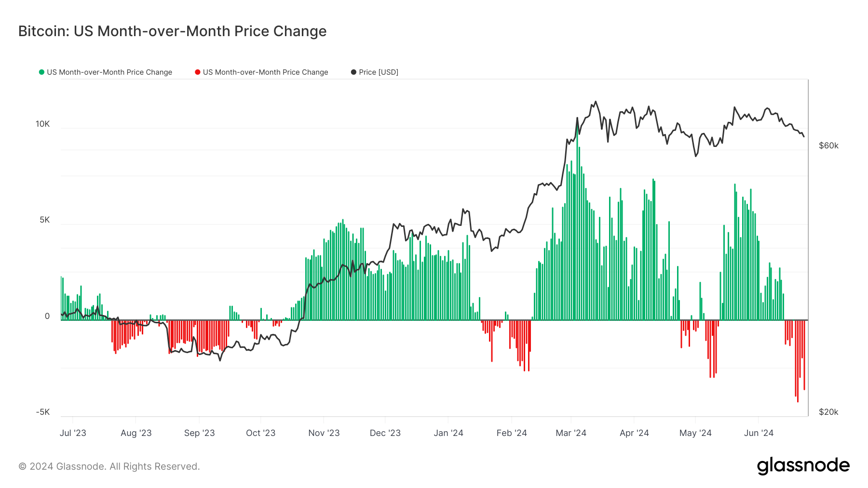Click the red legend dot
868x488 pixels.
(x=197, y=72)
